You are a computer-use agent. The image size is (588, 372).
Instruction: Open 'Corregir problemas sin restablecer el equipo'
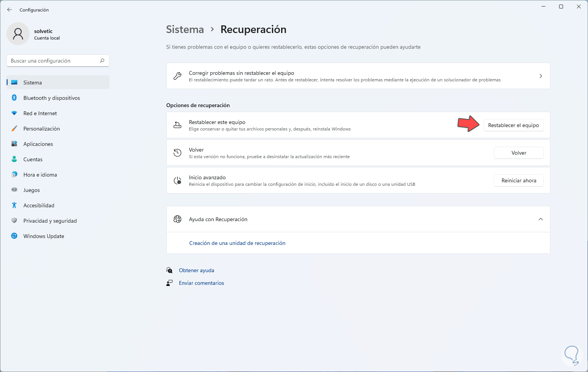click(x=358, y=76)
